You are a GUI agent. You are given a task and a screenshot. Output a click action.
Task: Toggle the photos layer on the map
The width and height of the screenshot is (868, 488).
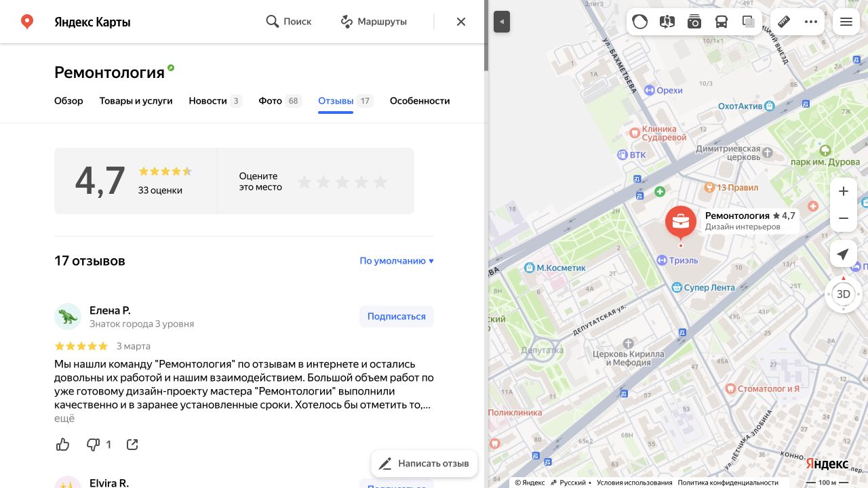coord(694,22)
